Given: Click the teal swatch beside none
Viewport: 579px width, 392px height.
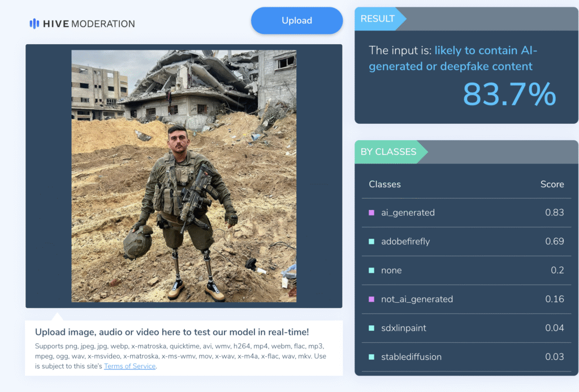Looking at the screenshot, I should 371,270.
